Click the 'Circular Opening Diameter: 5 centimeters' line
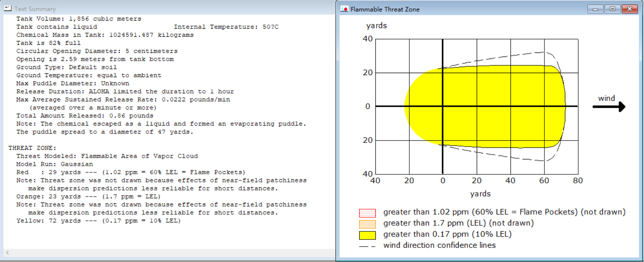Viewport: 644px width, 262px height. [x=97, y=51]
